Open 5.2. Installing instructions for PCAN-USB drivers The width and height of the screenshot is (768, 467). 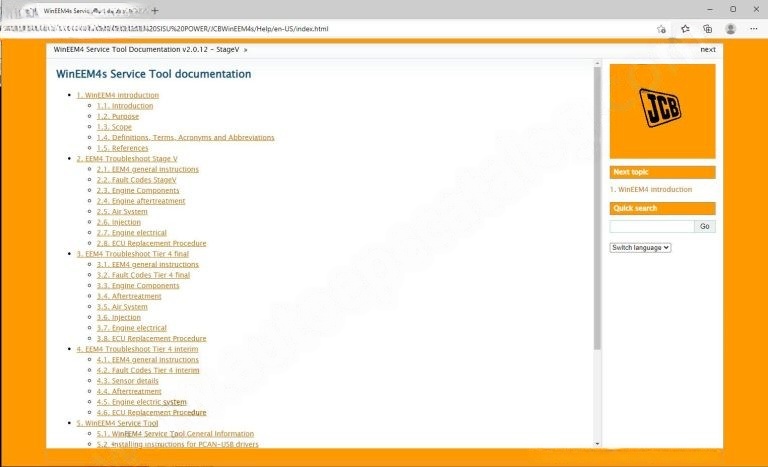[177, 444]
